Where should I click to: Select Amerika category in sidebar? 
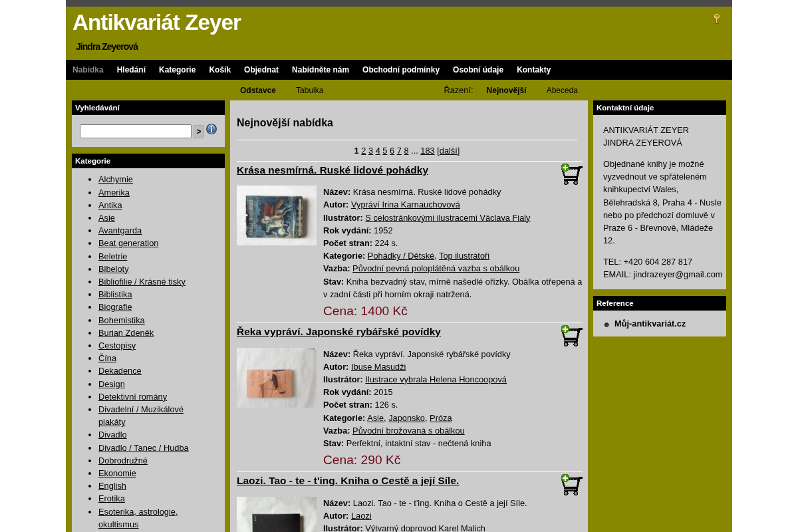[114, 193]
